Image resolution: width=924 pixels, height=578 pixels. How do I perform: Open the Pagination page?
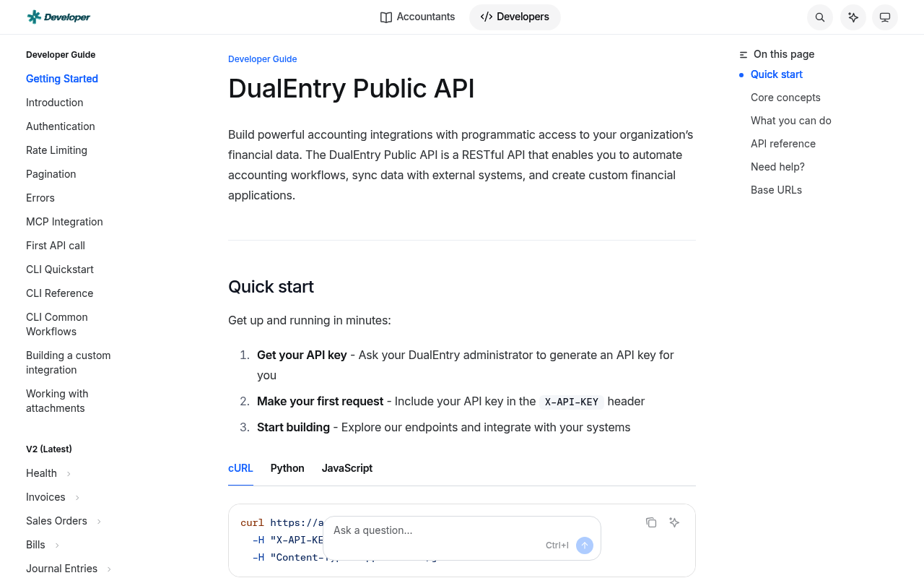coord(51,174)
